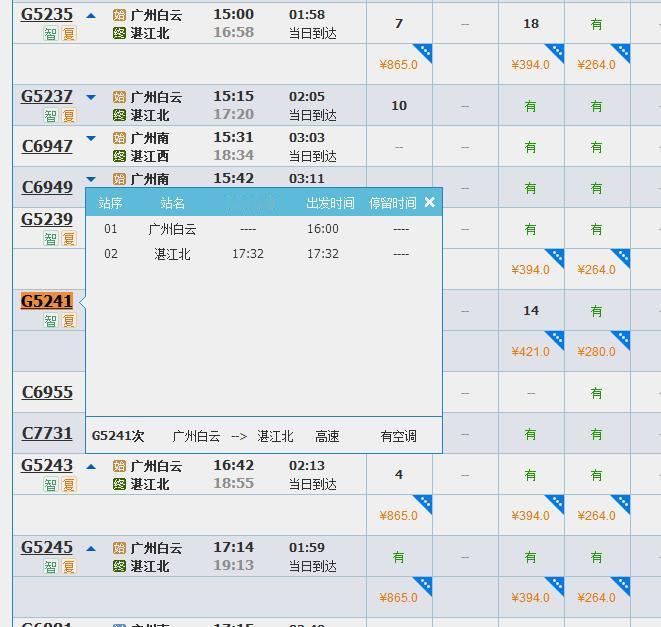Expand the C6949 price row arrow
Image resolution: width=661 pixels, height=627 pixels.
tap(91, 179)
